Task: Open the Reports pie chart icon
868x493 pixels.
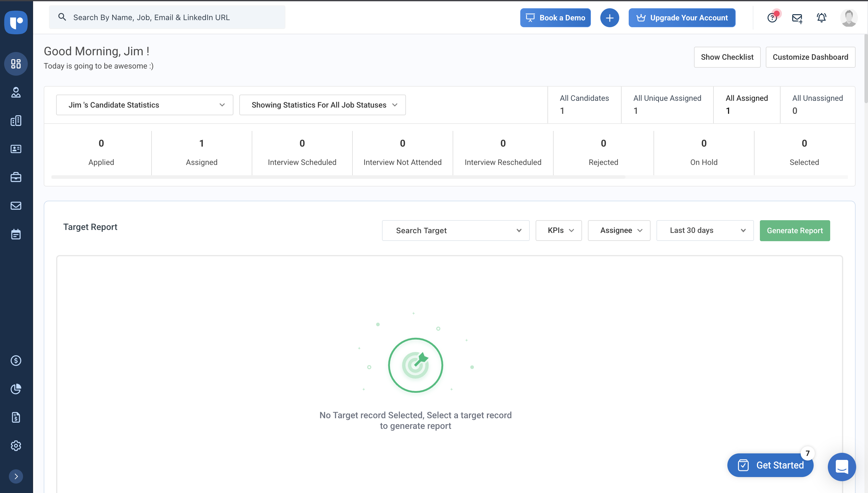Action: point(16,389)
